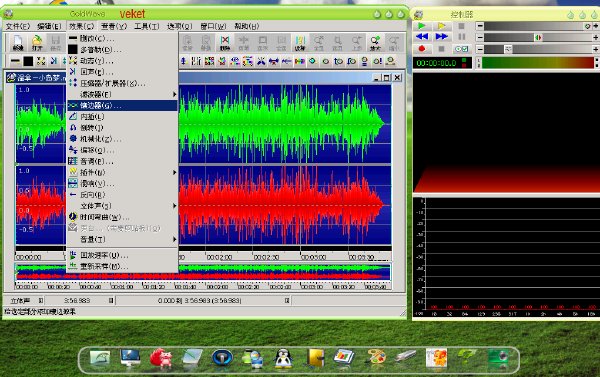Click the green Zoom in magnifier icon
This screenshot has width=600, height=377.
click(375, 42)
